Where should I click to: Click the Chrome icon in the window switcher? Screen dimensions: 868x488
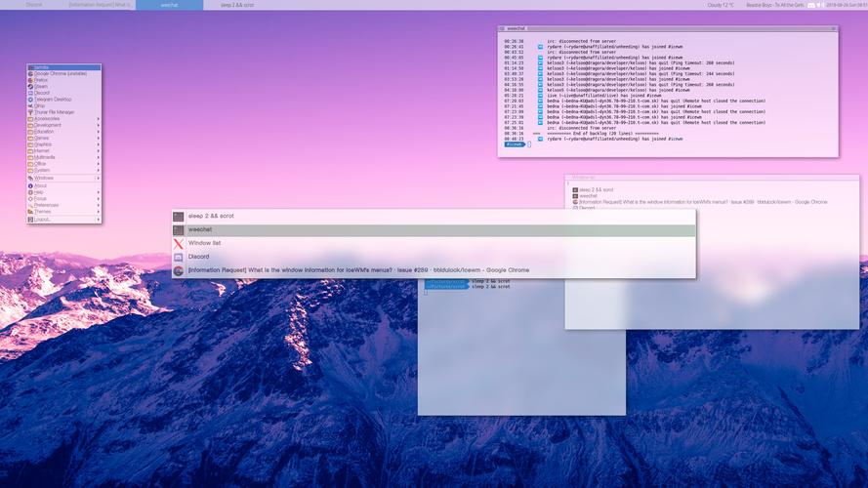tap(179, 270)
